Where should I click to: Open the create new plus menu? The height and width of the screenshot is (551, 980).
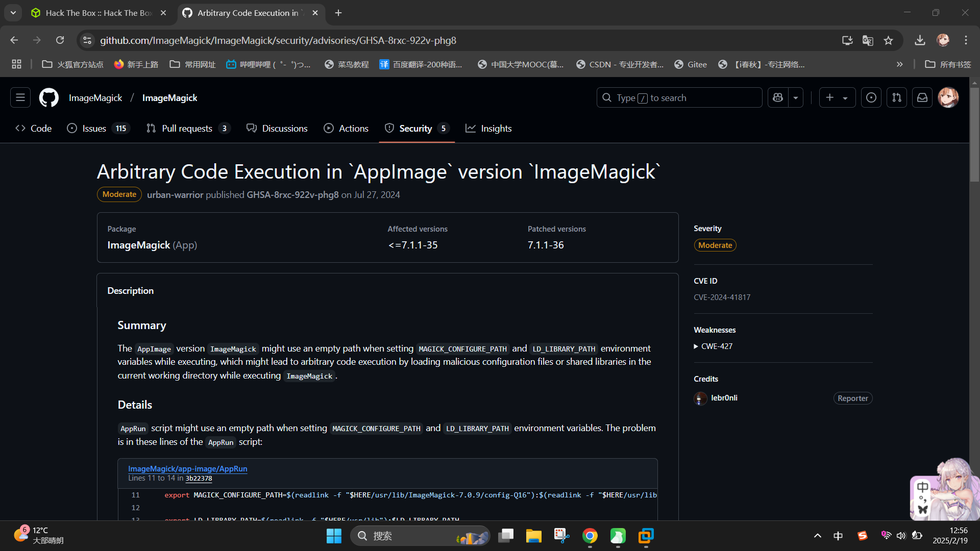click(x=837, y=97)
